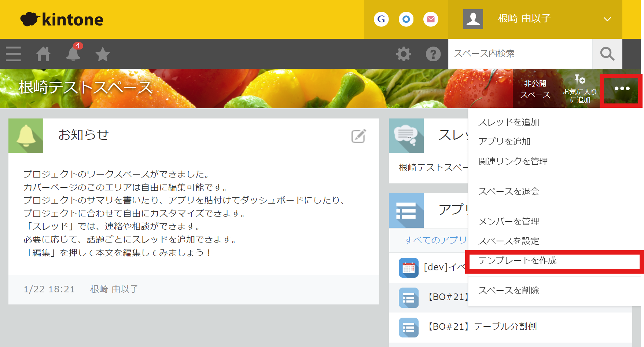
Task: Click the Google service icon
Action: (381, 19)
